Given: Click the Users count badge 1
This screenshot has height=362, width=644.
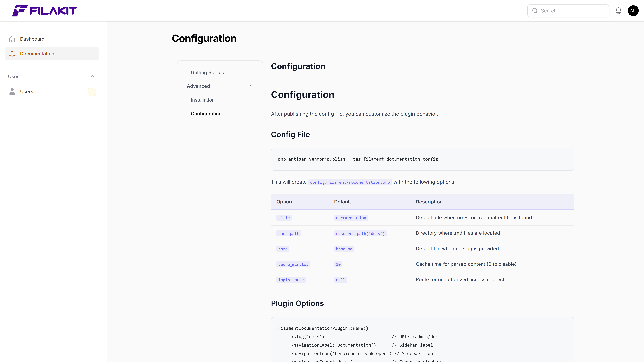Looking at the screenshot, I should coord(92,92).
